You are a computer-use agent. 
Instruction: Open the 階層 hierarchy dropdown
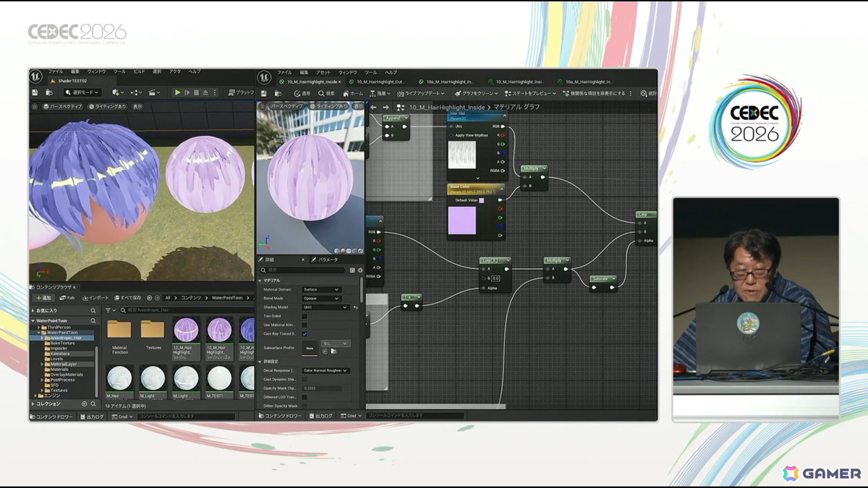coord(380,93)
